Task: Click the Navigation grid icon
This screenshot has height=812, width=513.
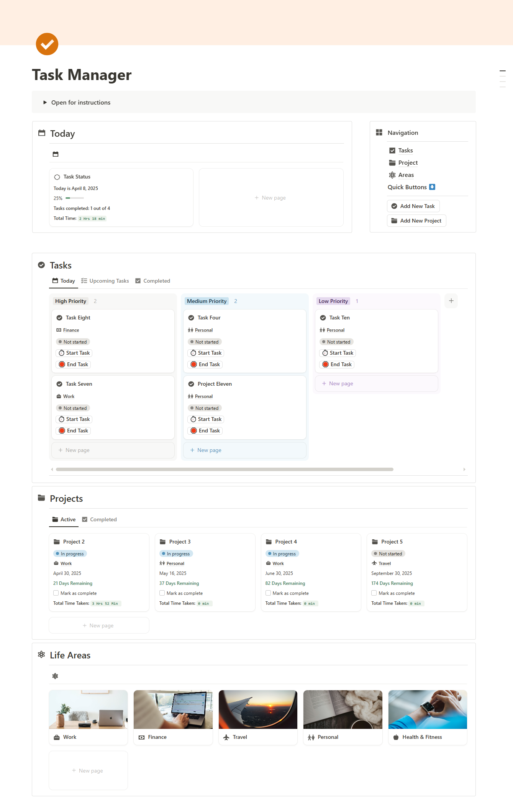Action: tap(379, 133)
